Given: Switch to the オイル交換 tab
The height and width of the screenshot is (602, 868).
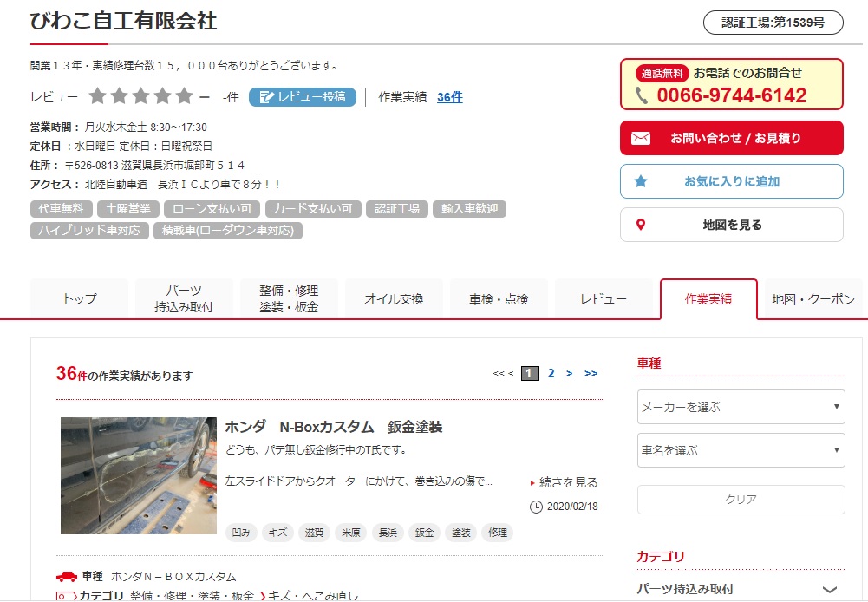Looking at the screenshot, I should coord(394,299).
